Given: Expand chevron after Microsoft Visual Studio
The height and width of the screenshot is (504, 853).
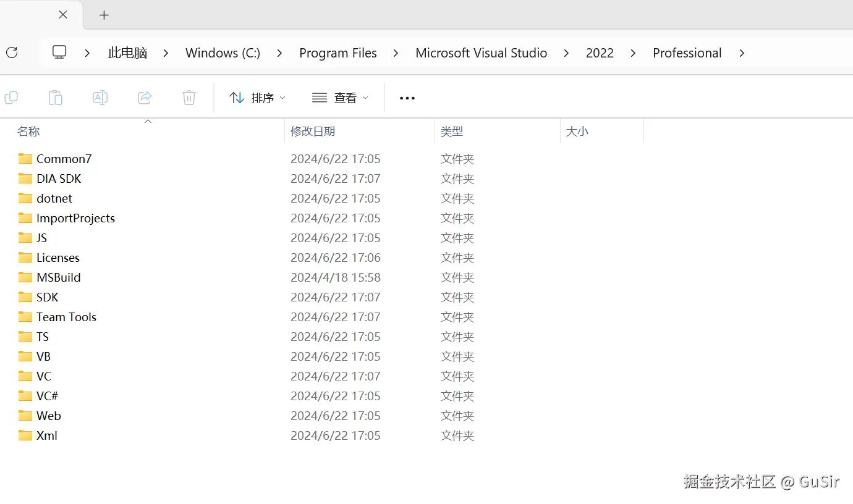Looking at the screenshot, I should pos(566,53).
